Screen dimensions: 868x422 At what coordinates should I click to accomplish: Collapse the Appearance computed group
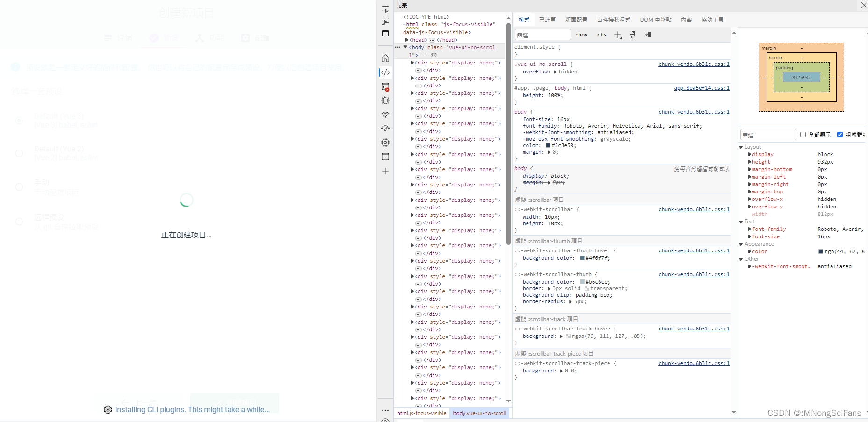(x=741, y=244)
